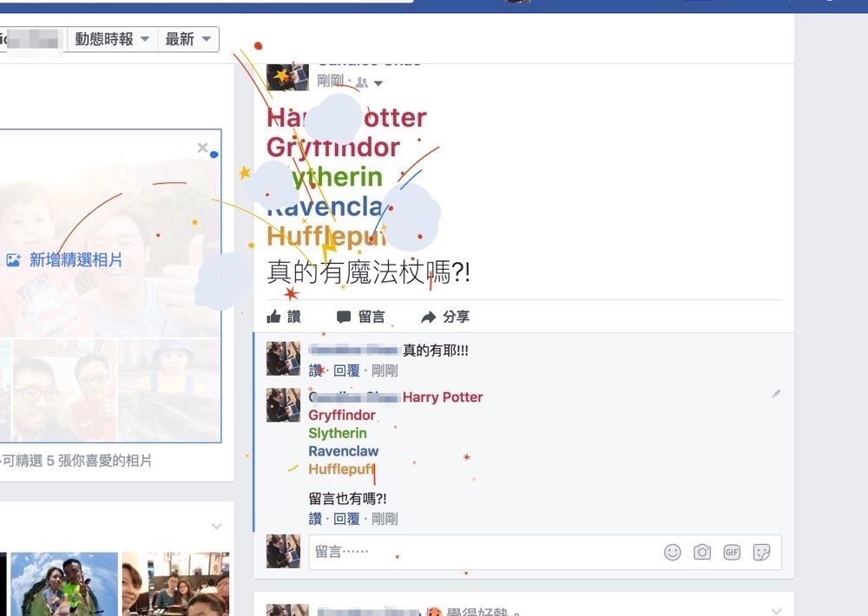
Task: Click the speech bubble comment icon
Action: (344, 317)
